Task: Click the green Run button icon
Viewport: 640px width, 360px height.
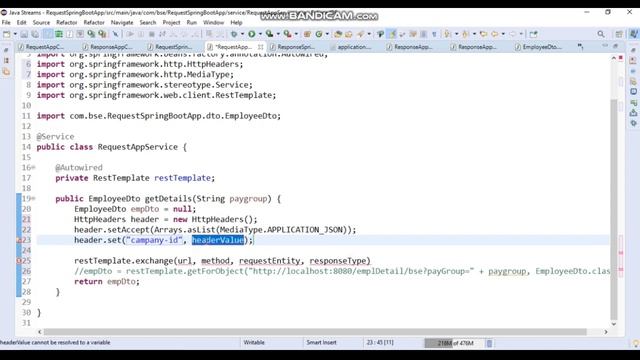Action: click(251, 34)
